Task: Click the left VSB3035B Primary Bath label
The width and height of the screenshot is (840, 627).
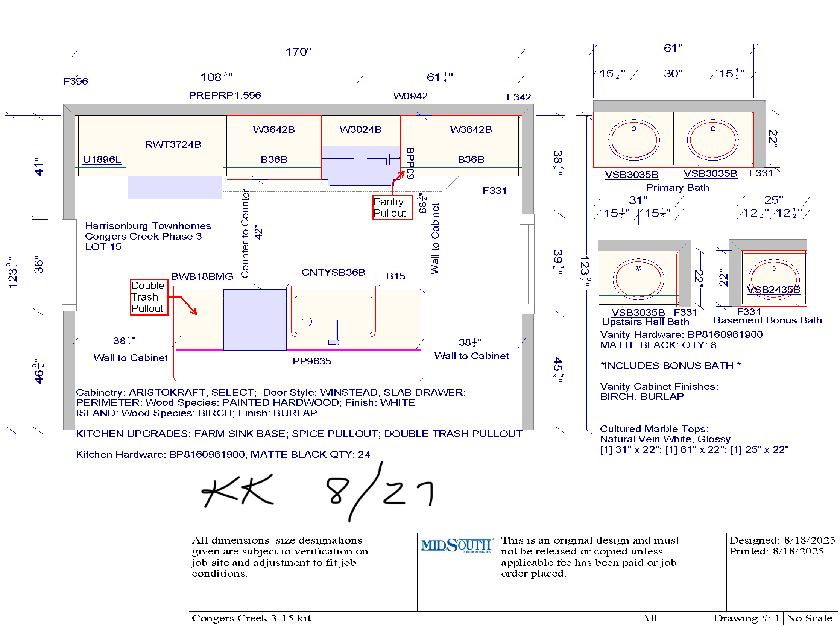Action: pyautogui.click(x=631, y=175)
